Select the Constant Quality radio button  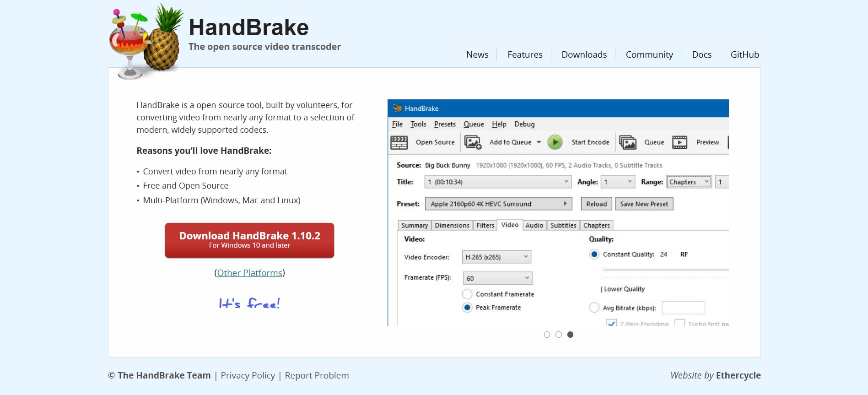[594, 254]
